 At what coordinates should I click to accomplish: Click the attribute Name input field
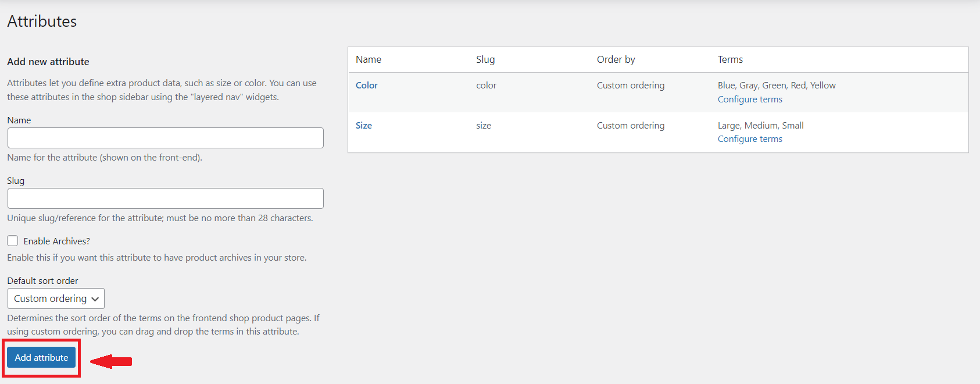click(x=165, y=138)
